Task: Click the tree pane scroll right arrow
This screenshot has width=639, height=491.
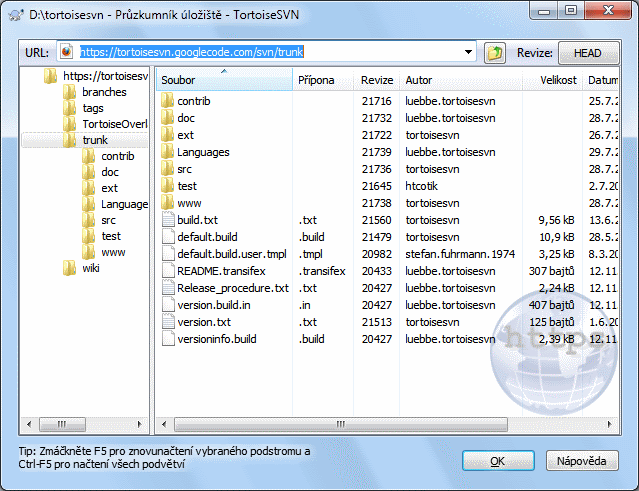Action: click(x=140, y=424)
